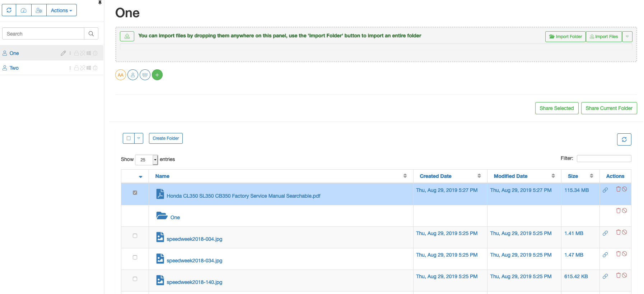The width and height of the screenshot is (644, 294).
Task: Click the green plus add circle
Action: point(157,75)
